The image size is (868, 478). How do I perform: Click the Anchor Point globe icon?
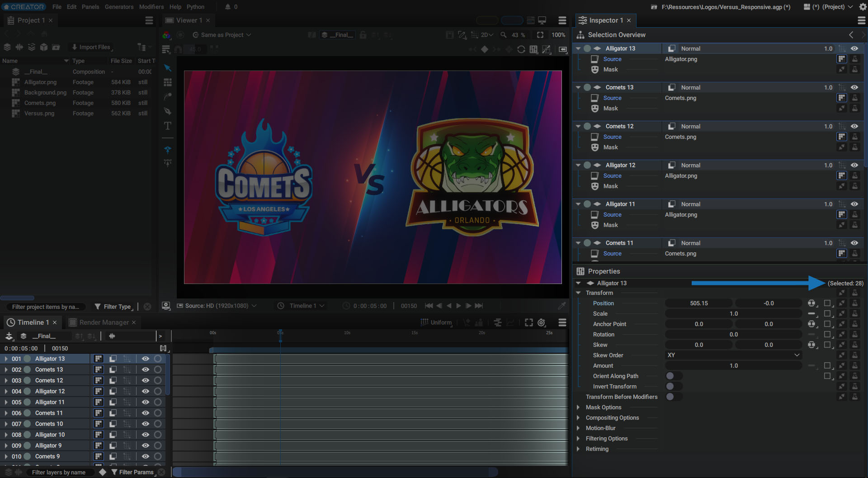point(812,324)
